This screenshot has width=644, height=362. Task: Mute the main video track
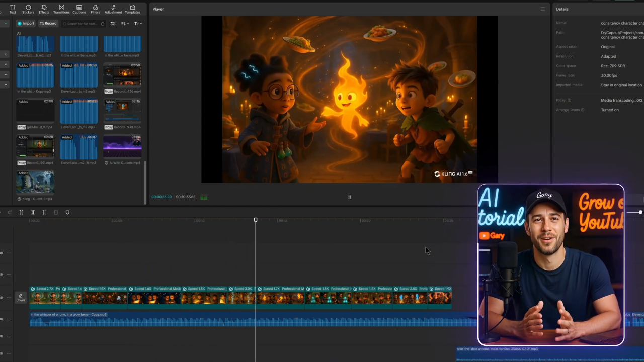2,298
